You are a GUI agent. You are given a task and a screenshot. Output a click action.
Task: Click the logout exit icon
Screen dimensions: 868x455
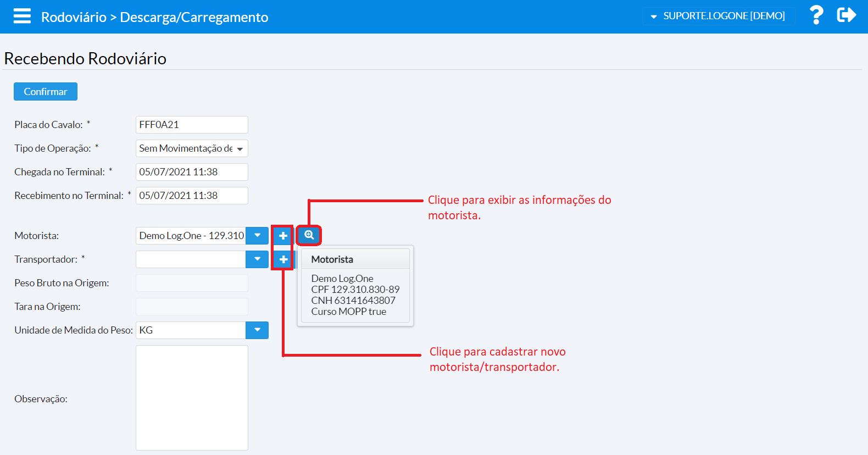[846, 15]
